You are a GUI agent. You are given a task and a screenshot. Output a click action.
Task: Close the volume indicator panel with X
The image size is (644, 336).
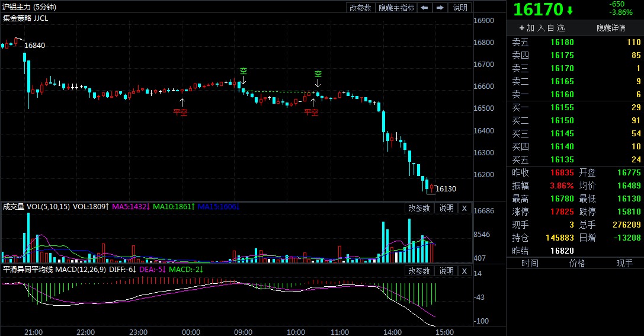464,208
